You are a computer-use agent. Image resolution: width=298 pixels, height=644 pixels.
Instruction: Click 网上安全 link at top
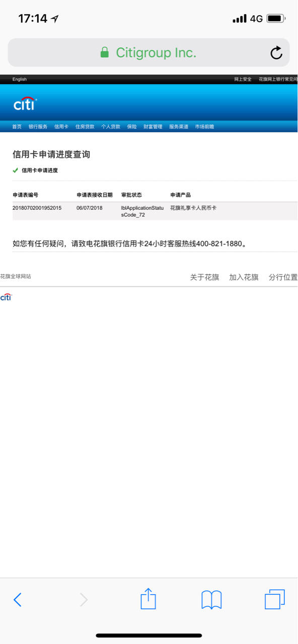tap(243, 79)
